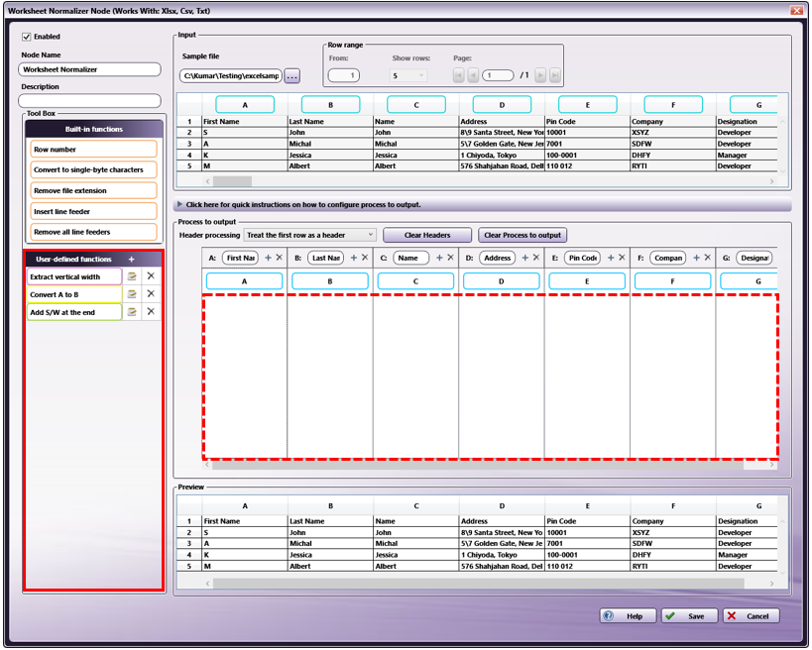Select the Remove all line feeders function
This screenshot has width=812, height=650.
pyautogui.click(x=93, y=232)
